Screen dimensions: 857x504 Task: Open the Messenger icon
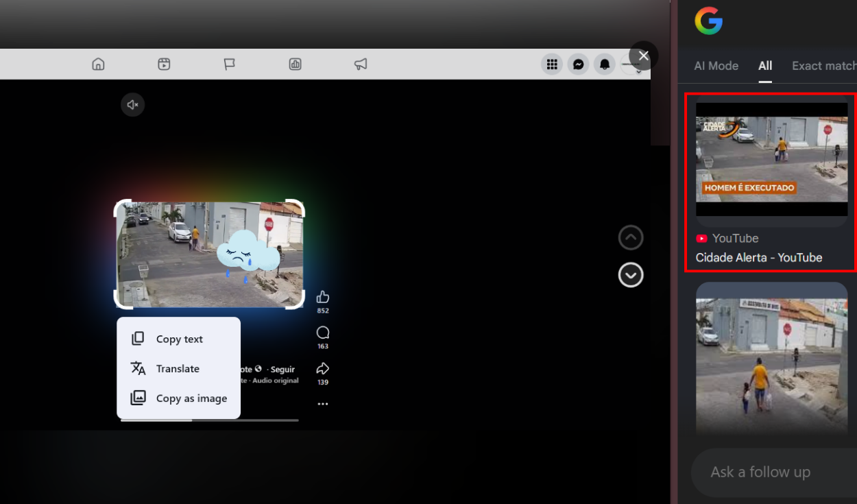579,64
